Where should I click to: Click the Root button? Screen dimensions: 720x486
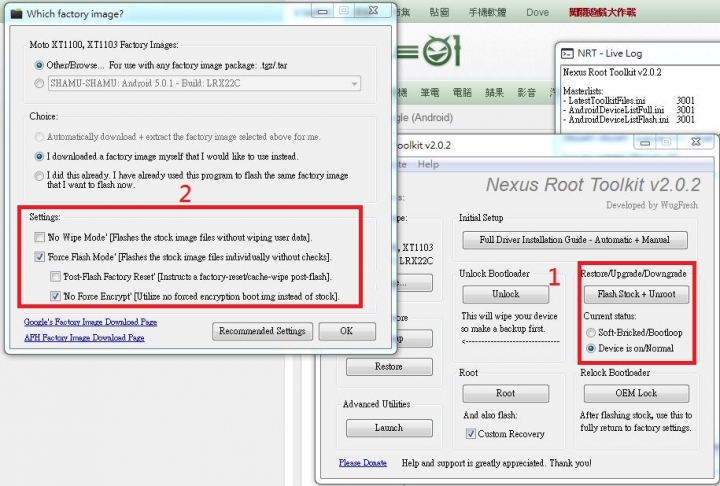coord(506,393)
